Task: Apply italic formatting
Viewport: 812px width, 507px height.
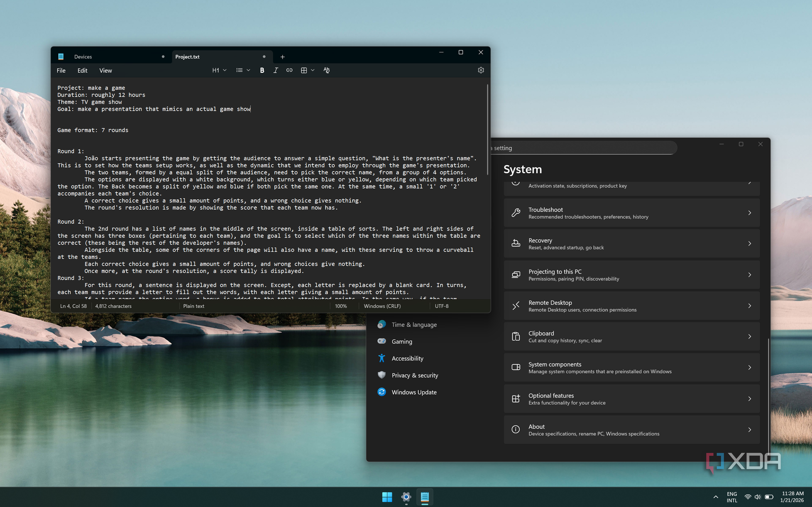Action: [x=276, y=70]
